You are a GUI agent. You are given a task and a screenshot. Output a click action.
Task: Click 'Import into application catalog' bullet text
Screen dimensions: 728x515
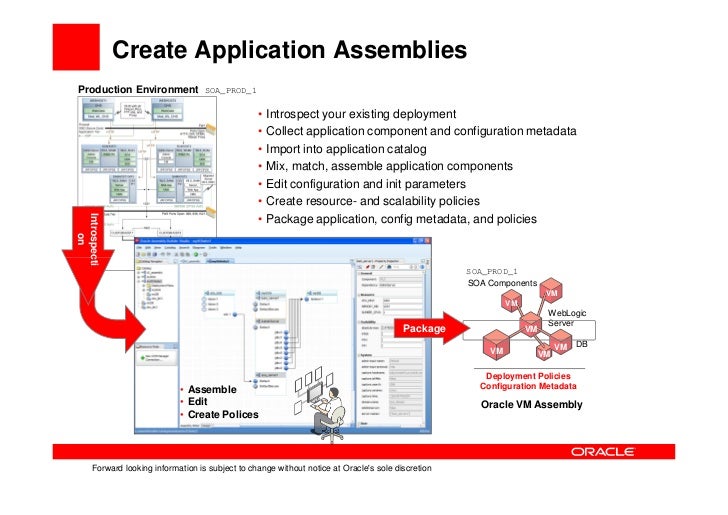[346, 149]
